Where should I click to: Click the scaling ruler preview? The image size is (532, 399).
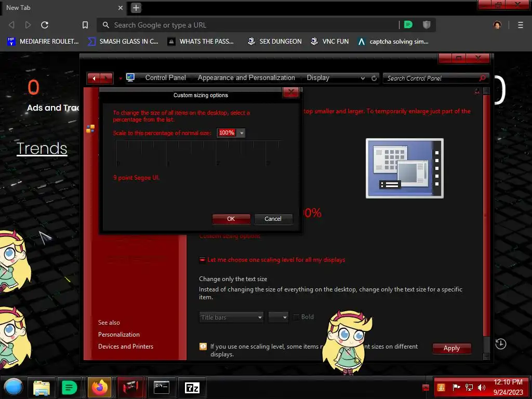199,154
